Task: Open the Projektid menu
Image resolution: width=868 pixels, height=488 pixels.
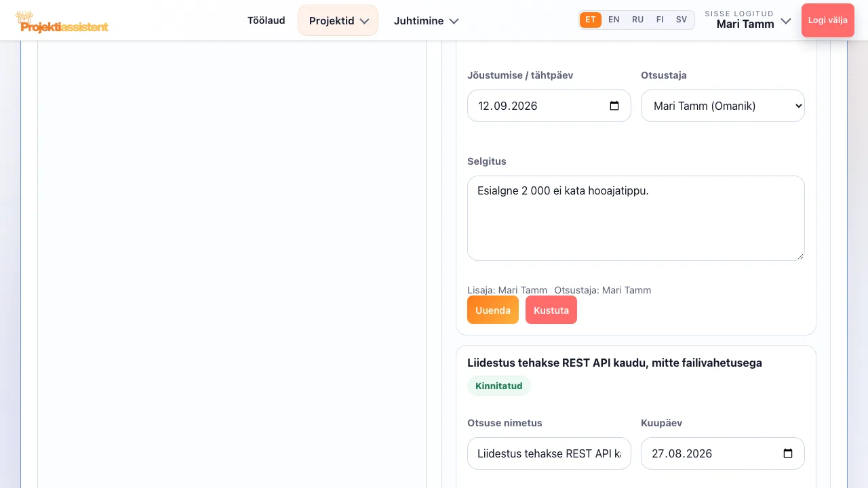Action: coord(338,20)
